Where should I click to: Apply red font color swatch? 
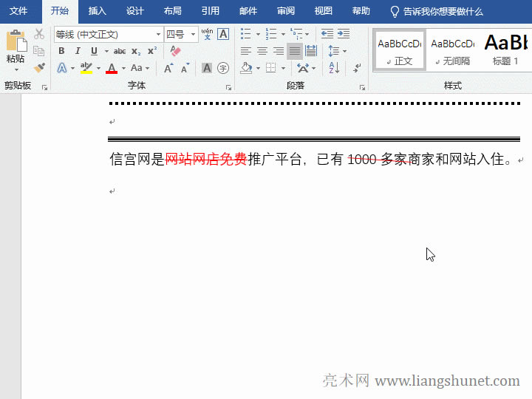[x=112, y=68]
